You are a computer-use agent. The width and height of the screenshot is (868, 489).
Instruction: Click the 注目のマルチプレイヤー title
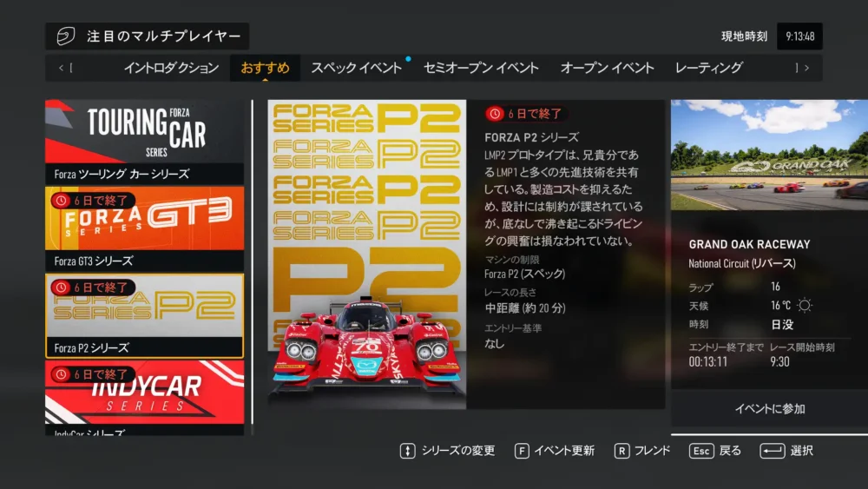[164, 36]
